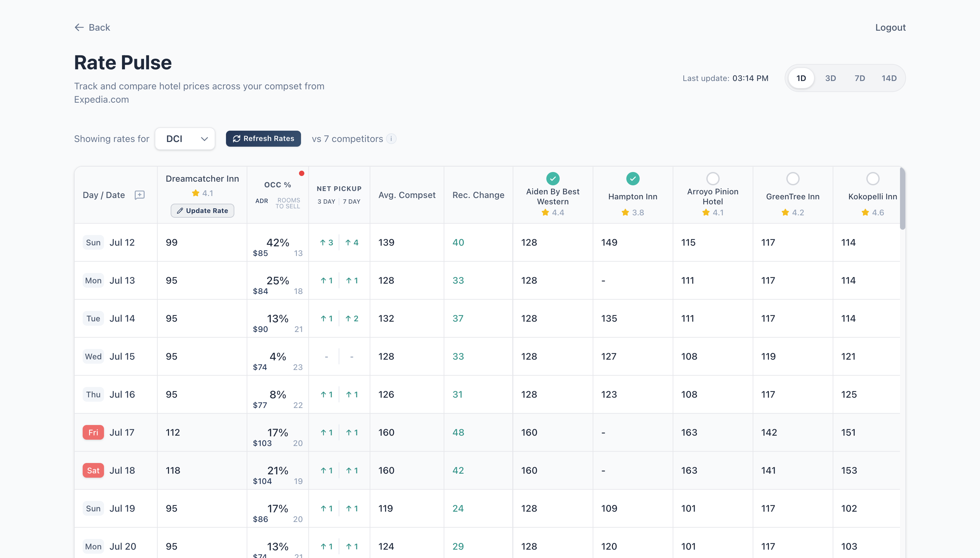Screen dimensions: 980x558
Task: Click Rec. Change value 40 for Jul 12
Action: pyautogui.click(x=458, y=243)
